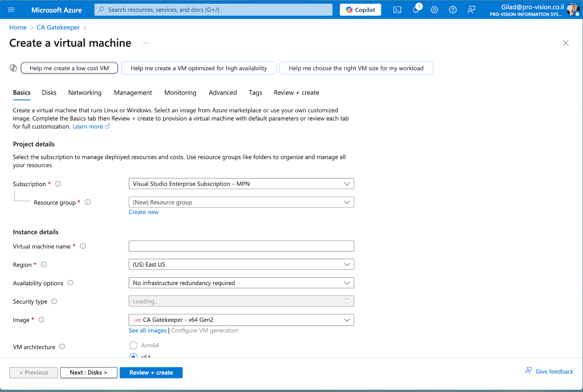Image resolution: width=583 pixels, height=392 pixels.
Task: Click the Copilot icon left of the suggestions
Action: 13,68
